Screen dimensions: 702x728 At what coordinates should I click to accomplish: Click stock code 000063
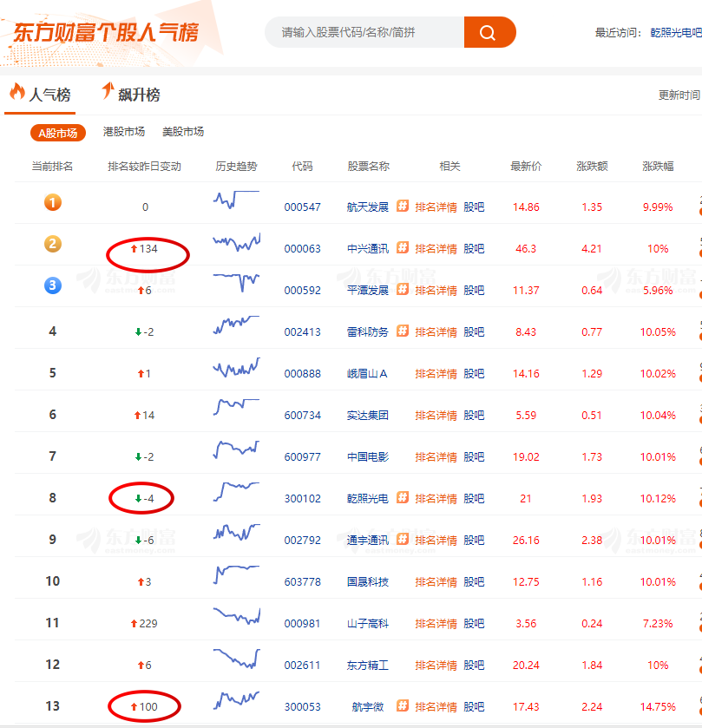[x=302, y=249]
